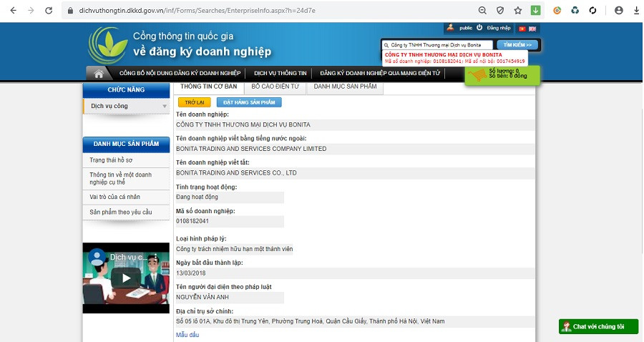Open Sản phẩm theo yêu cầu sidebar item

tap(126, 212)
